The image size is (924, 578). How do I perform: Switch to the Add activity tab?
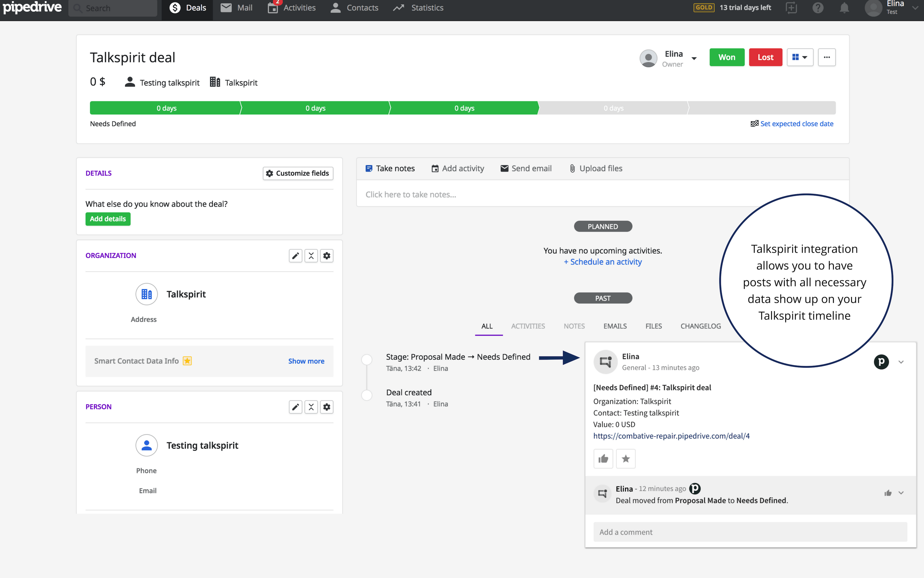[x=458, y=169]
